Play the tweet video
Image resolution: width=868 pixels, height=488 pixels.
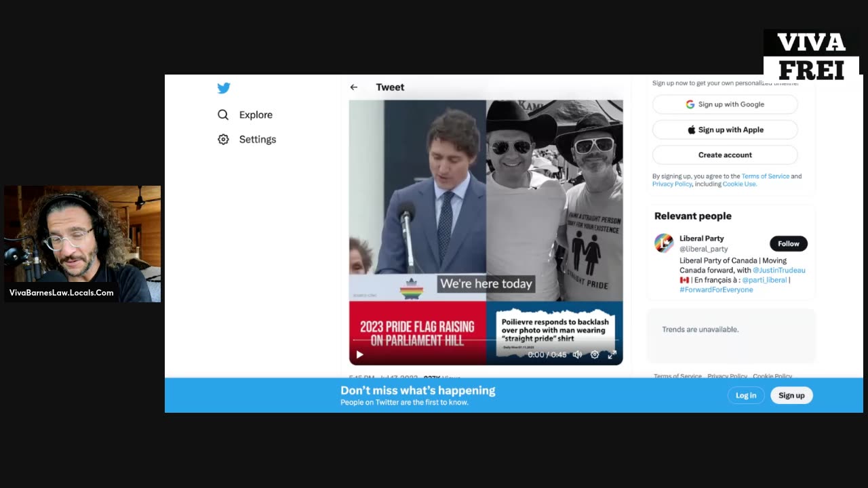click(359, 354)
